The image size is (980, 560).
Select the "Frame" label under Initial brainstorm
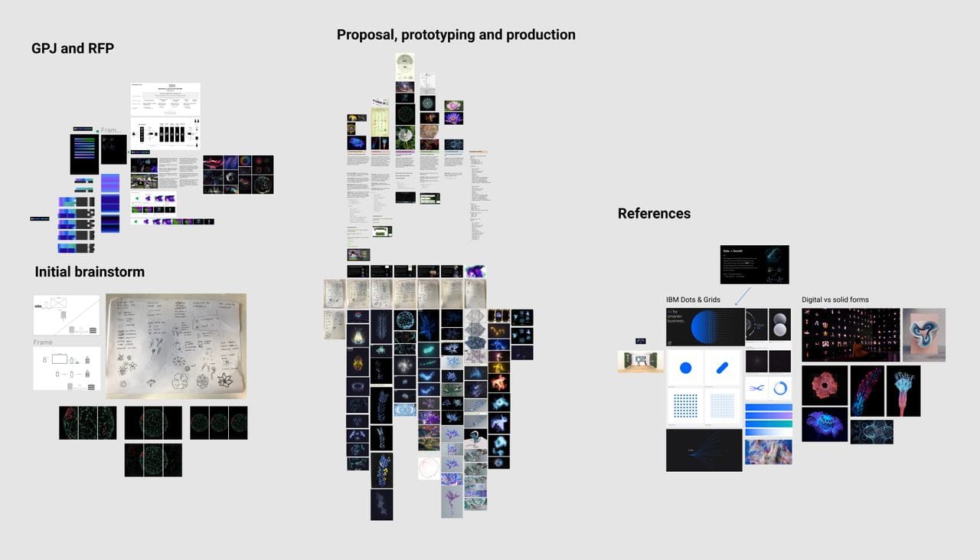pos(43,342)
